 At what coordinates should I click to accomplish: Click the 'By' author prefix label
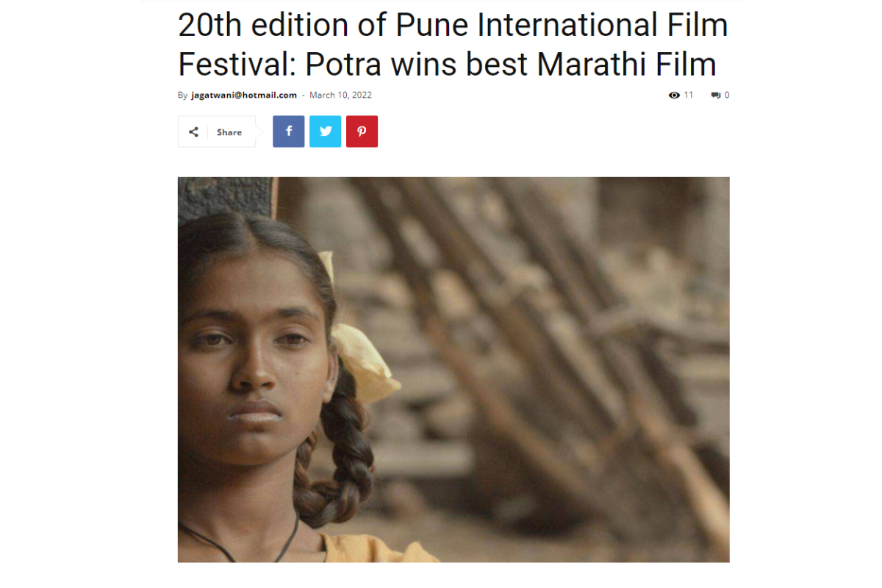182,95
